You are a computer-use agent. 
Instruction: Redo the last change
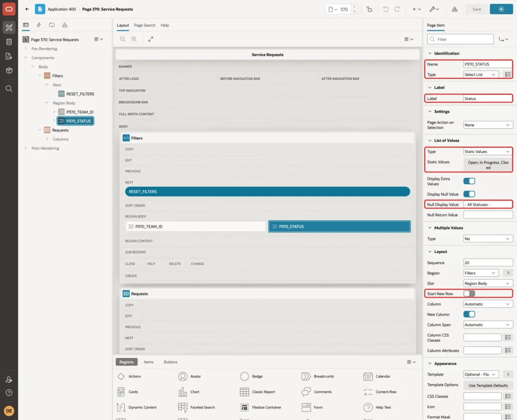click(397, 9)
